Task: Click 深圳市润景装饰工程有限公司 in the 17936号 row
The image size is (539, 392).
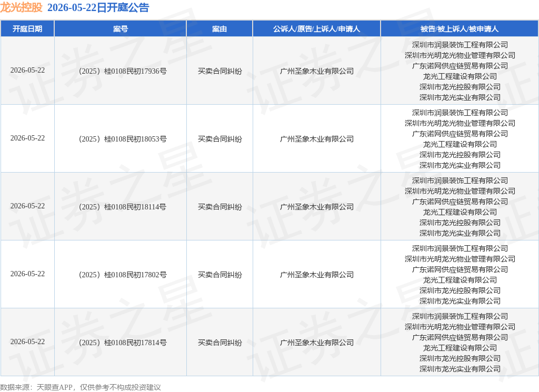Action: (x=460, y=45)
